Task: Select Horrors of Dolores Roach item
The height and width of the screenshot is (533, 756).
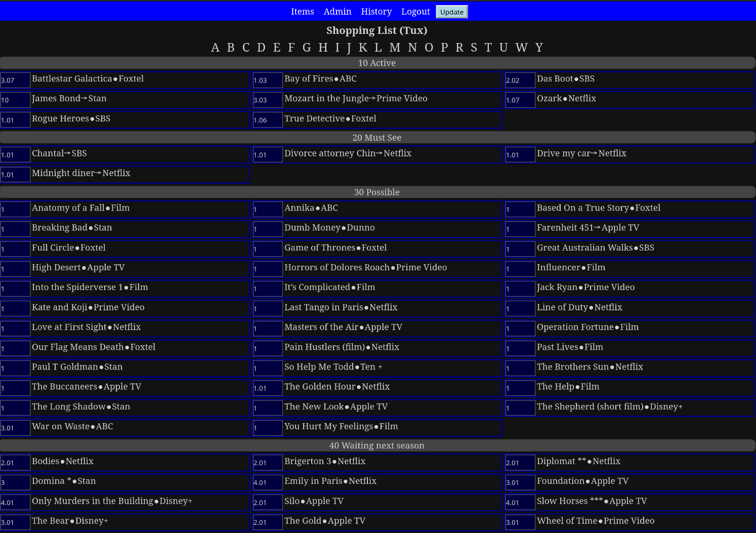Action: (366, 267)
